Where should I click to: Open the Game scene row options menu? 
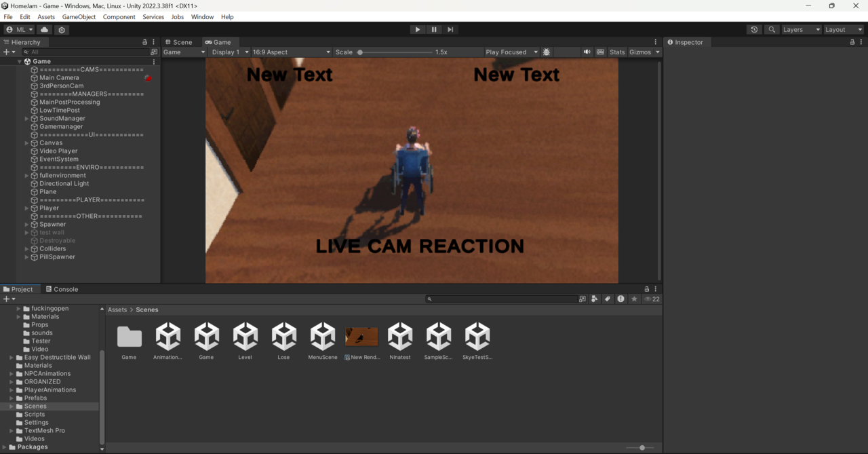point(154,61)
